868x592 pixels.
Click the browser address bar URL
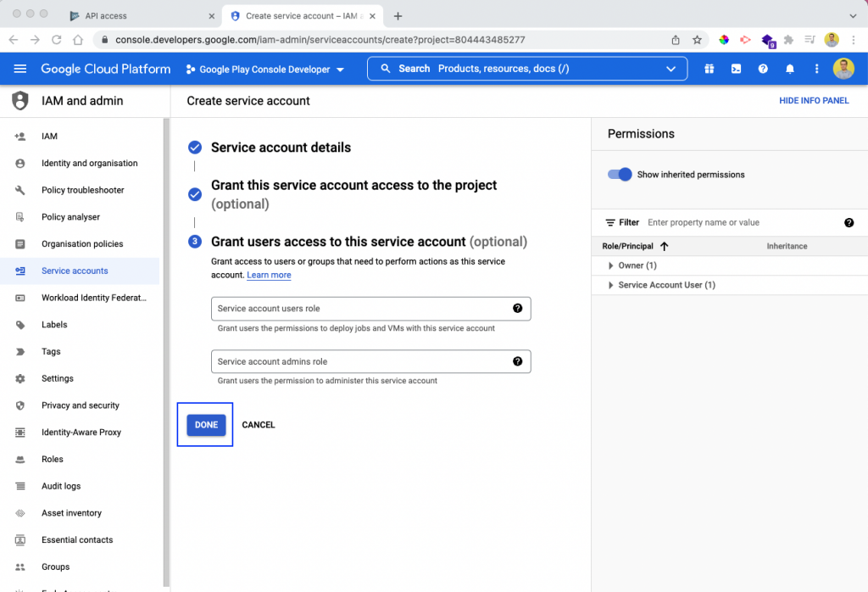coord(320,40)
